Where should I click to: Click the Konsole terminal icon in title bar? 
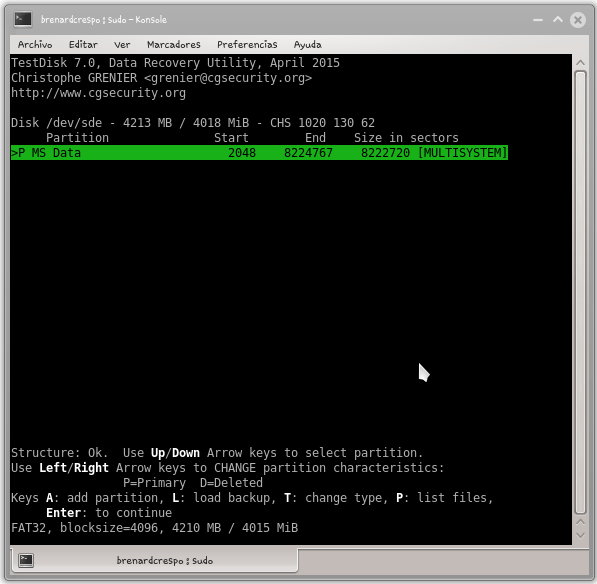click(x=23, y=19)
